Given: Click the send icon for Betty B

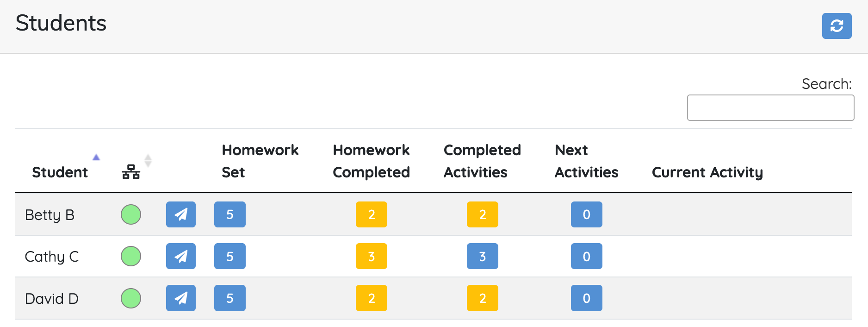Looking at the screenshot, I should click(180, 214).
